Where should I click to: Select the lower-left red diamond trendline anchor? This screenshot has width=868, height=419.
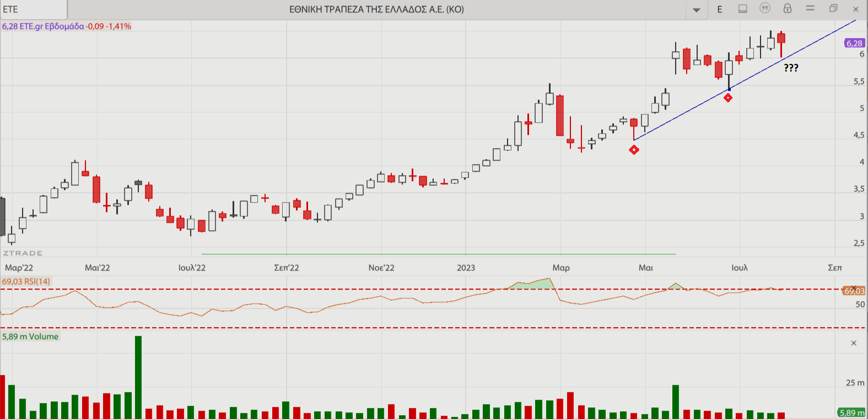click(x=634, y=150)
